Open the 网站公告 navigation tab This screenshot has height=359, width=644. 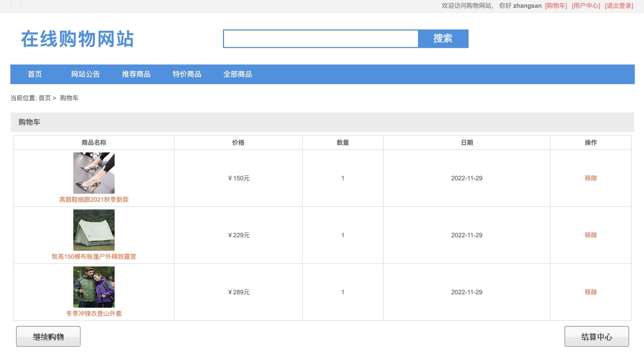[86, 74]
